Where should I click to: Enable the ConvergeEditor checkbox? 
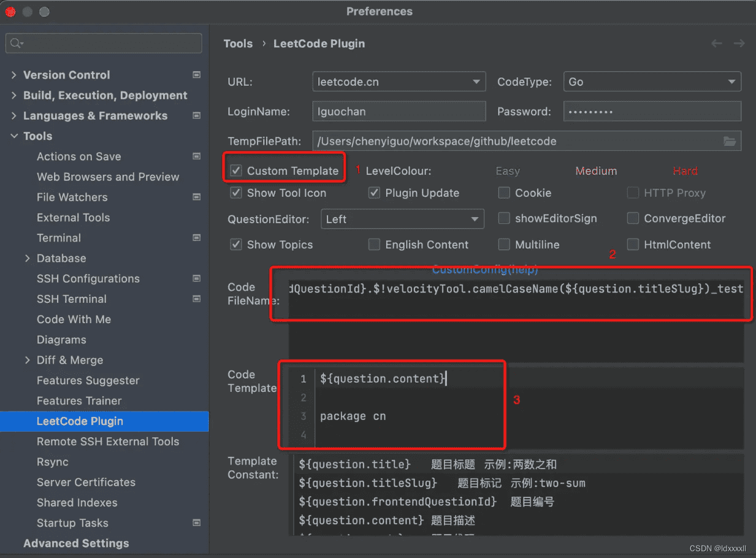click(633, 218)
